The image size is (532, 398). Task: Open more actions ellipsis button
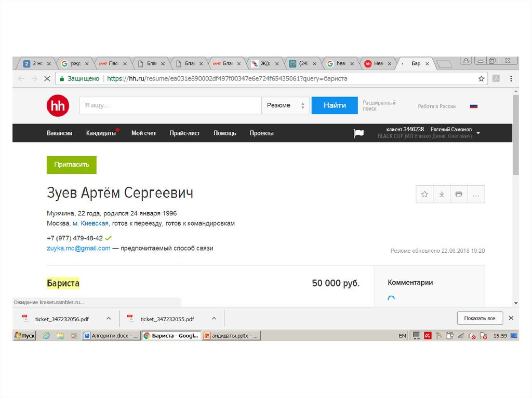pyautogui.click(x=476, y=194)
